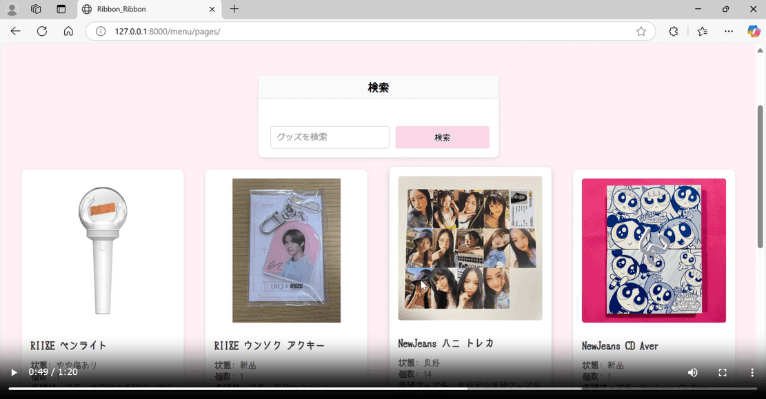Click the グッズを検索 search field
766x399 pixels.
(x=330, y=137)
